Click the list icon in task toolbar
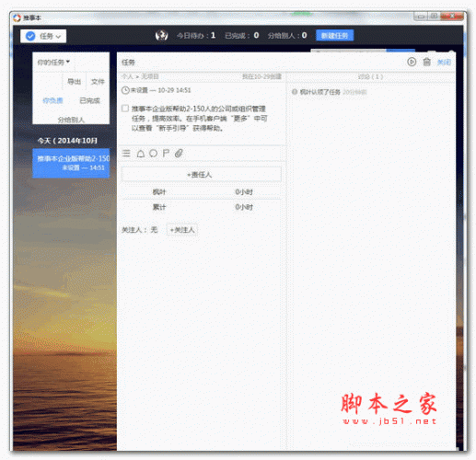 (126, 153)
